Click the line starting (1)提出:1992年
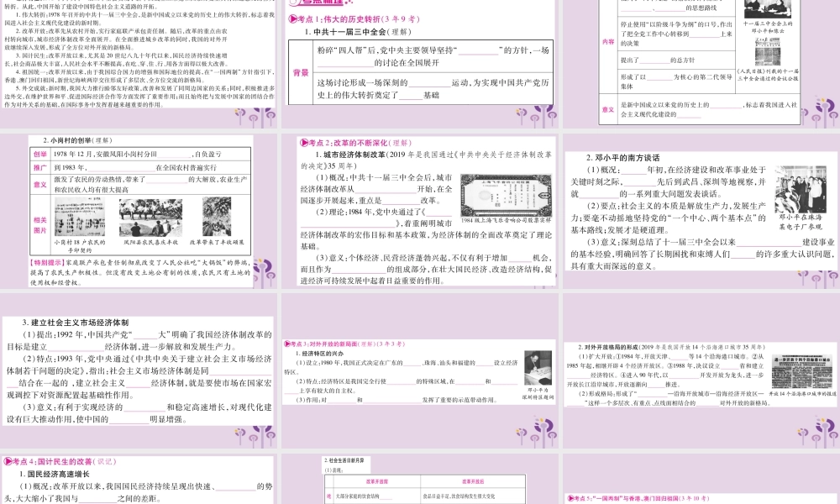Screen dimensions: 840x504 click(x=147, y=335)
